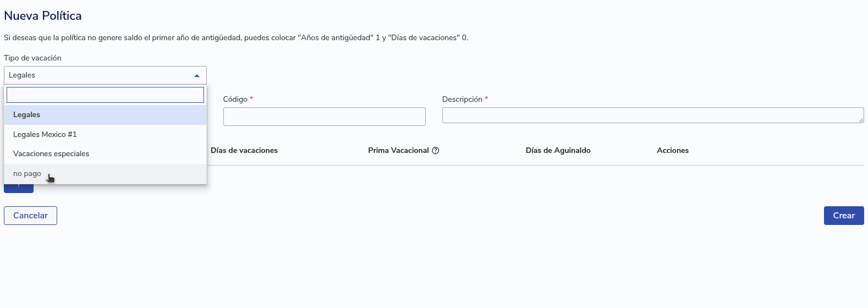Click the partially hidden blue add-row button
This screenshot has width=868, height=308.
tap(19, 188)
